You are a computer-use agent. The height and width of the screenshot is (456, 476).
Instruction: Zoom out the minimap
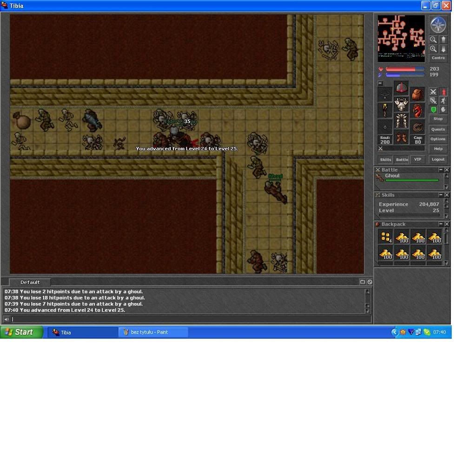click(433, 40)
